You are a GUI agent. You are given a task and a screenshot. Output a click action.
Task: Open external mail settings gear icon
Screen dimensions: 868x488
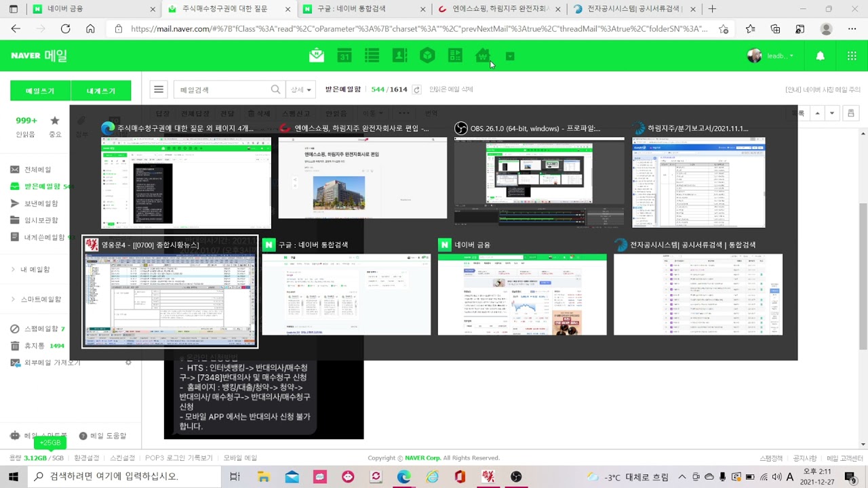[128, 363]
